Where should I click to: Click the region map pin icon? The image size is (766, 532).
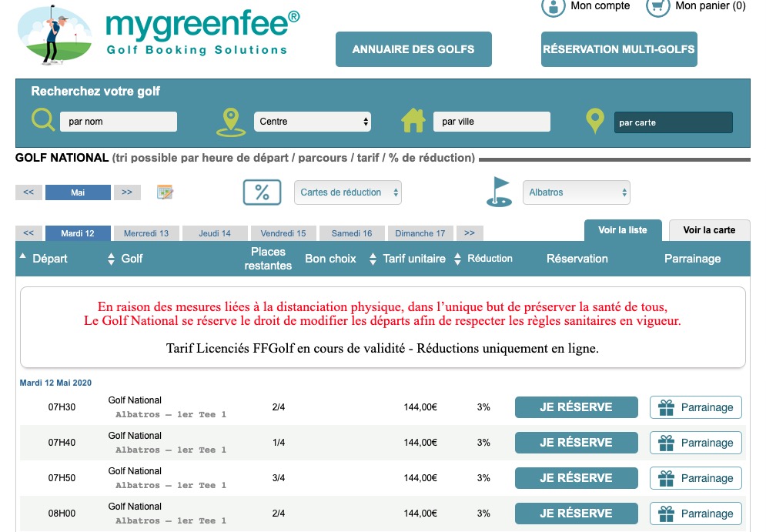tap(231, 122)
